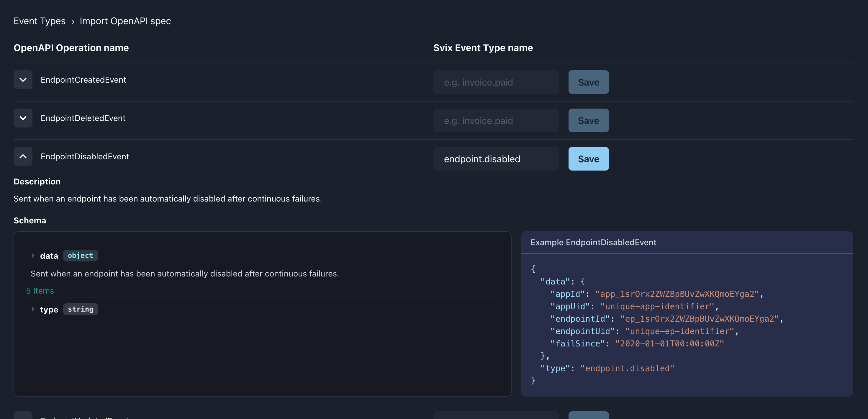Click the "endpoint.disabled" type value in example

(627, 369)
